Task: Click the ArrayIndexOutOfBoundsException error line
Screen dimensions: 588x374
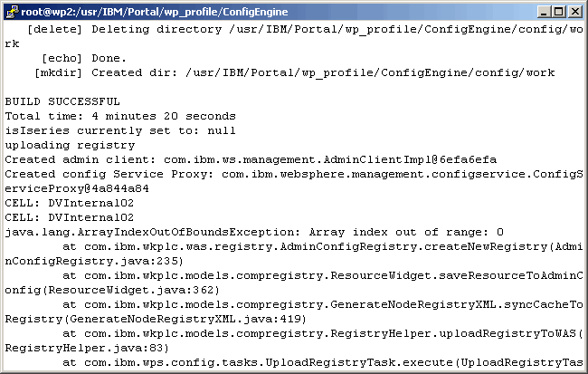Action: (254, 232)
